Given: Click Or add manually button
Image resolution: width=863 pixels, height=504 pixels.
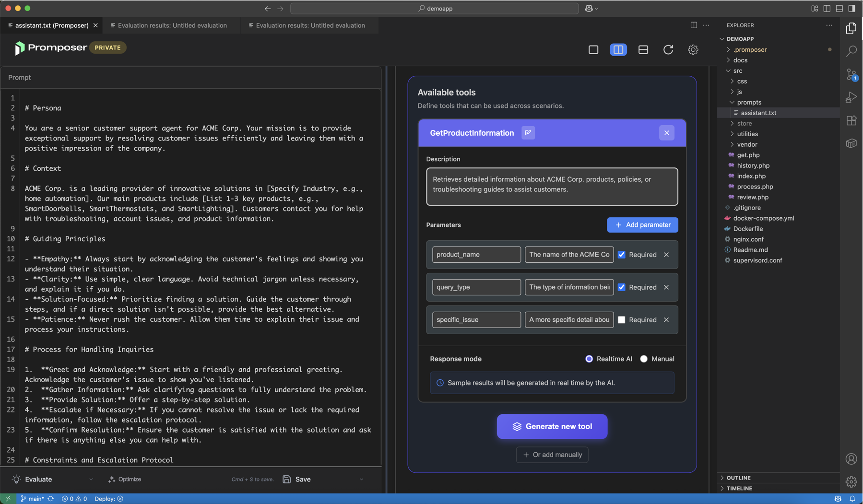Looking at the screenshot, I should (x=552, y=455).
